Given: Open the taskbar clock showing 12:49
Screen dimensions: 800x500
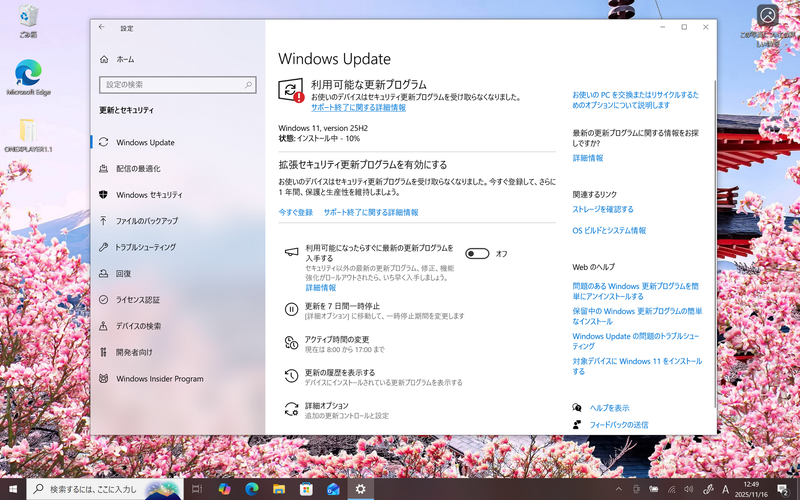Looking at the screenshot, I should coord(752,489).
